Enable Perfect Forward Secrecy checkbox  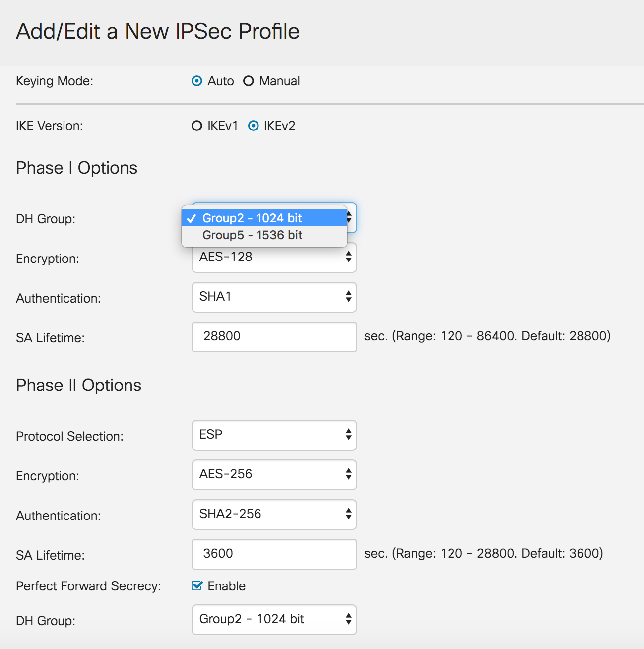(197, 585)
